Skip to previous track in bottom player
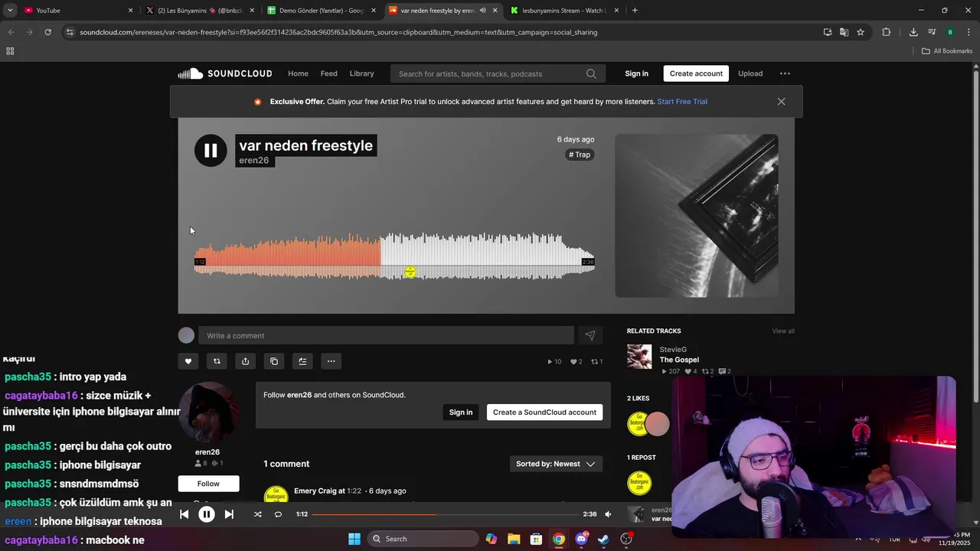 tap(184, 514)
